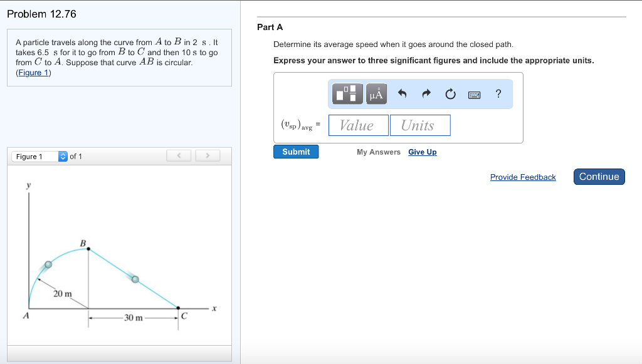Screen dimensions: 642x364
Task: Click the down arrow of the figure stepper
Action: tap(63, 159)
